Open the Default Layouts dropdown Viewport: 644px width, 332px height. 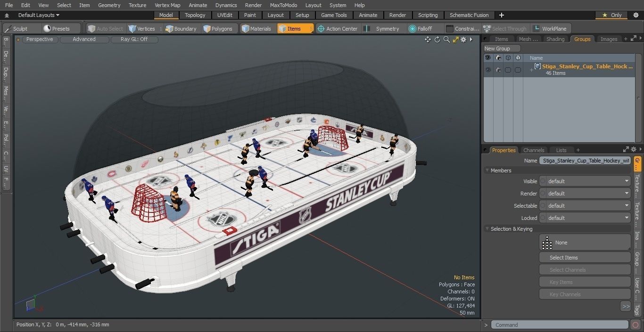39,15
